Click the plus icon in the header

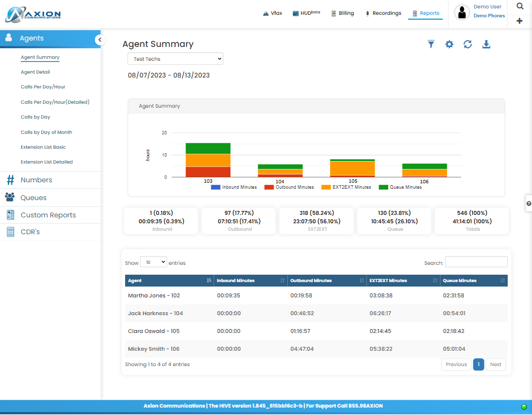(x=520, y=21)
